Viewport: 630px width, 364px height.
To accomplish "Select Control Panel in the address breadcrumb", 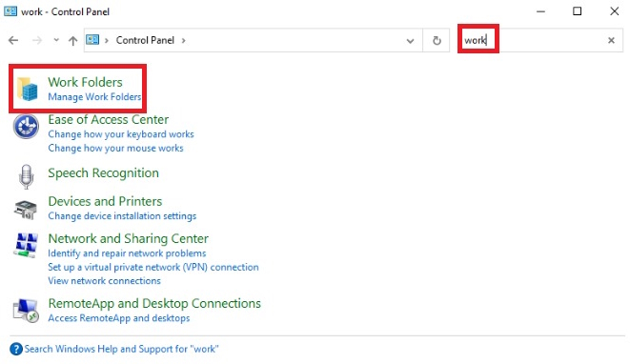I will pos(145,40).
